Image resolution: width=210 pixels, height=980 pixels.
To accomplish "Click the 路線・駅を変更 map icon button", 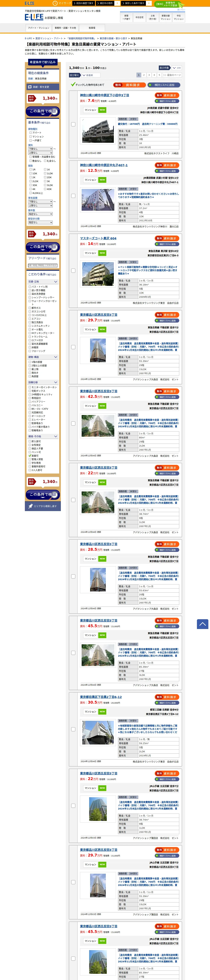I will pyautogui.click(x=43, y=87).
